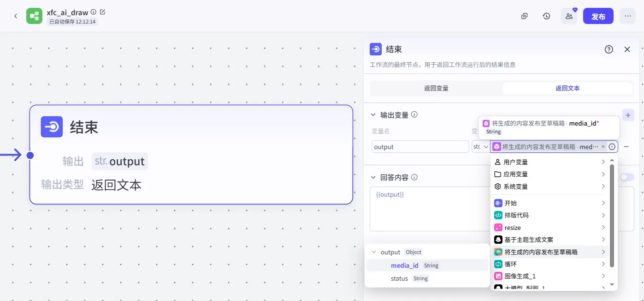Click the 发布 publish button

pyautogui.click(x=598, y=16)
